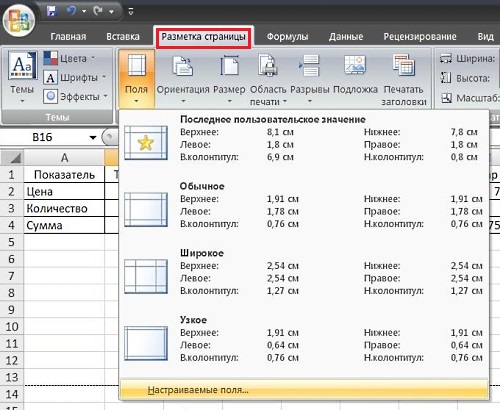This screenshot has width=500, height=410.
Task: Switch to the Формулы tab
Action: click(287, 36)
